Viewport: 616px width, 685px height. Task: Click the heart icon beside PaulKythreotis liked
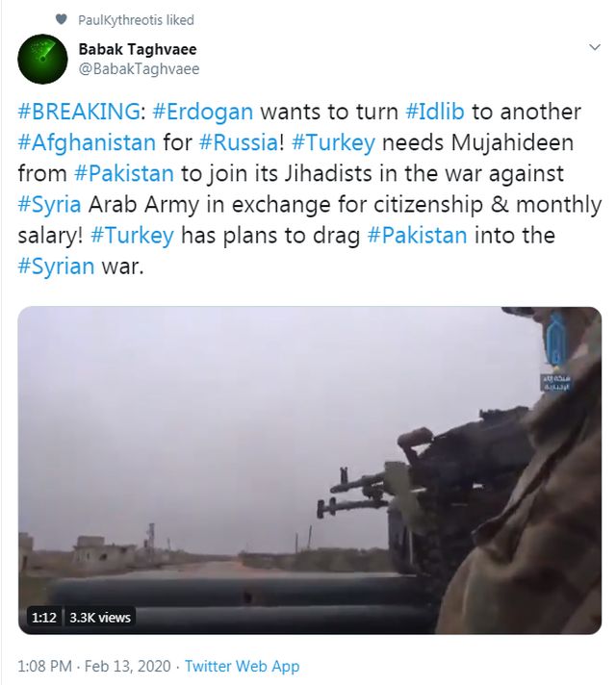point(62,19)
